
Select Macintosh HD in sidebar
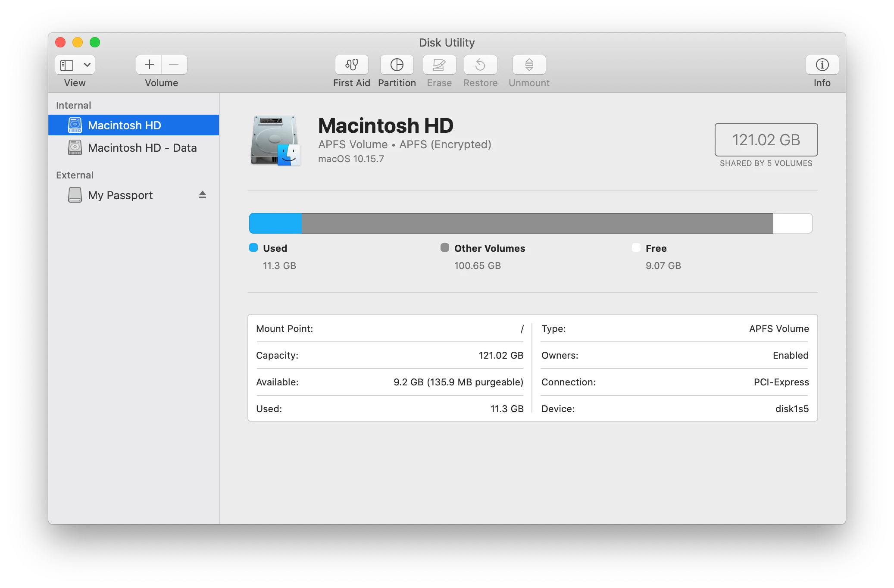click(124, 125)
